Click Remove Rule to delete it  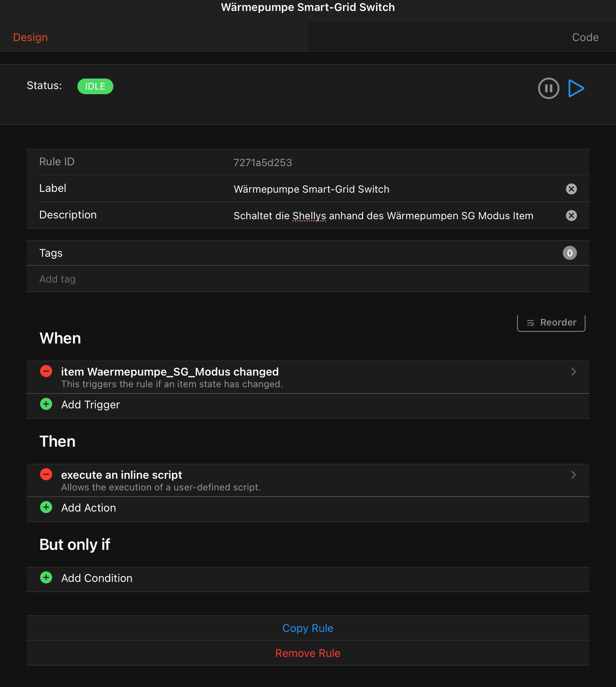308,653
